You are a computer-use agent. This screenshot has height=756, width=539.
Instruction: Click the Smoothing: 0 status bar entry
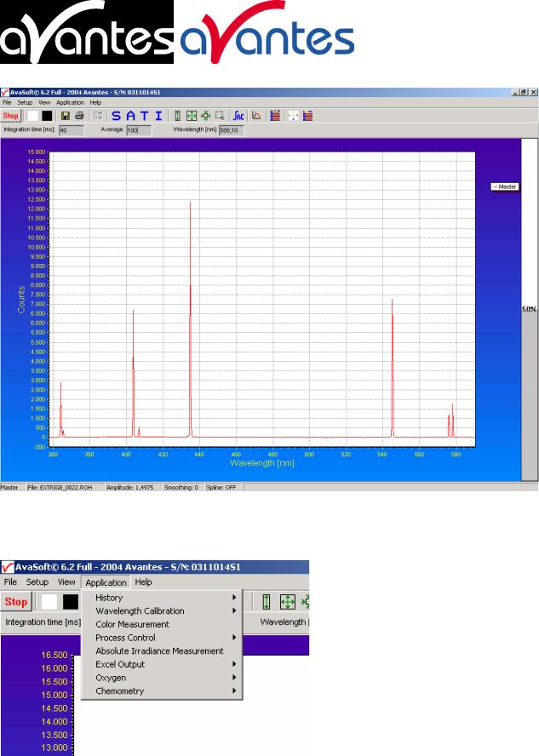click(x=183, y=488)
